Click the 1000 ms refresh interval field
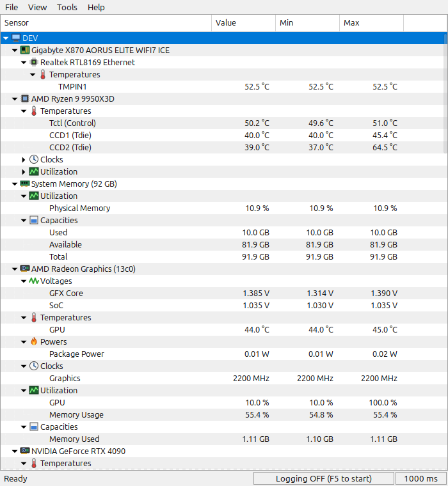The width and height of the screenshot is (448, 486). pos(420,478)
